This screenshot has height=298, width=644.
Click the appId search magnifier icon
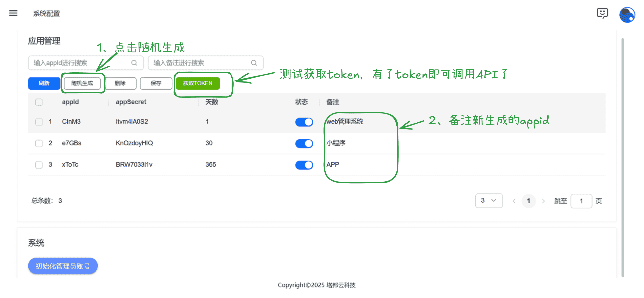pyautogui.click(x=134, y=63)
